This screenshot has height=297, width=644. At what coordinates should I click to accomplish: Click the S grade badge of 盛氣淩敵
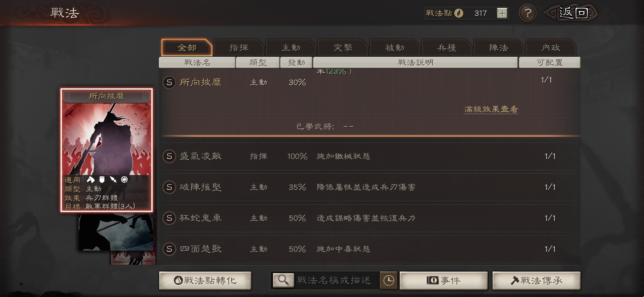point(169,156)
